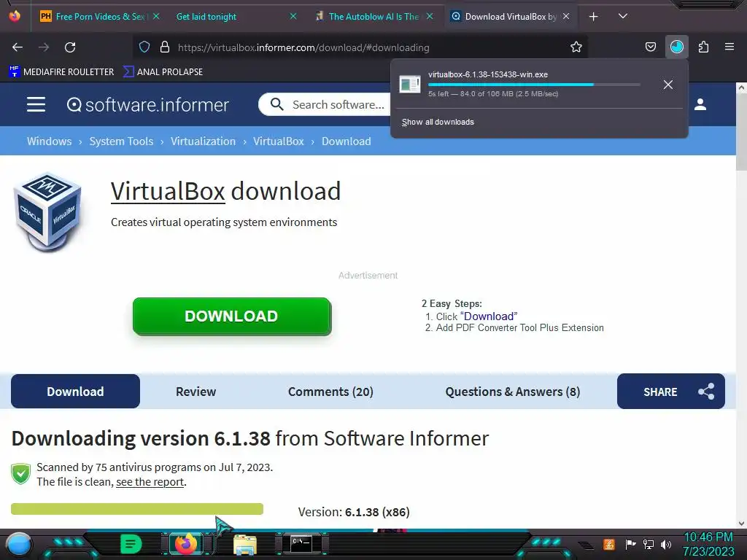Click the browser back arrow
The width and height of the screenshot is (747, 560).
pyautogui.click(x=18, y=47)
